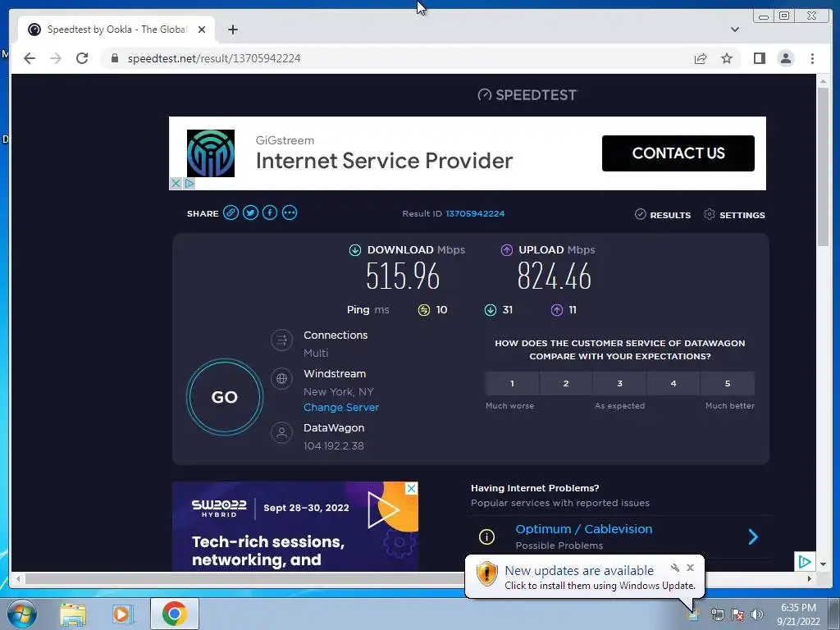Close the SW2022 Hybrid ad
The height and width of the screenshot is (630, 840).
(411, 488)
